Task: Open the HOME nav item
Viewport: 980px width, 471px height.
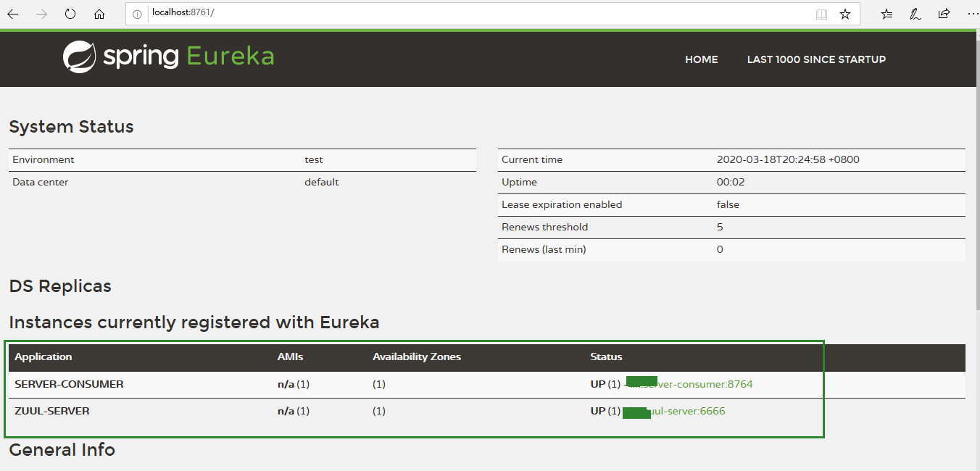Action: coord(702,59)
